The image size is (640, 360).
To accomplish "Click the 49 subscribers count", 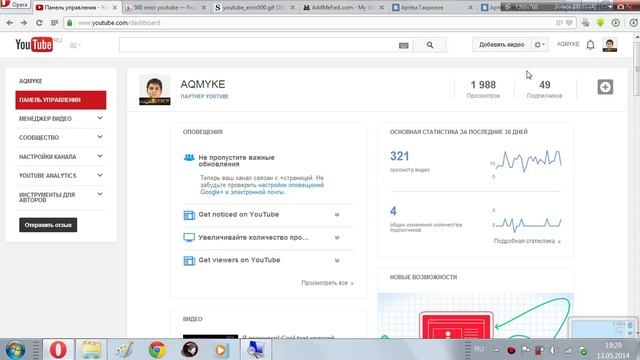I will pos(544,85).
